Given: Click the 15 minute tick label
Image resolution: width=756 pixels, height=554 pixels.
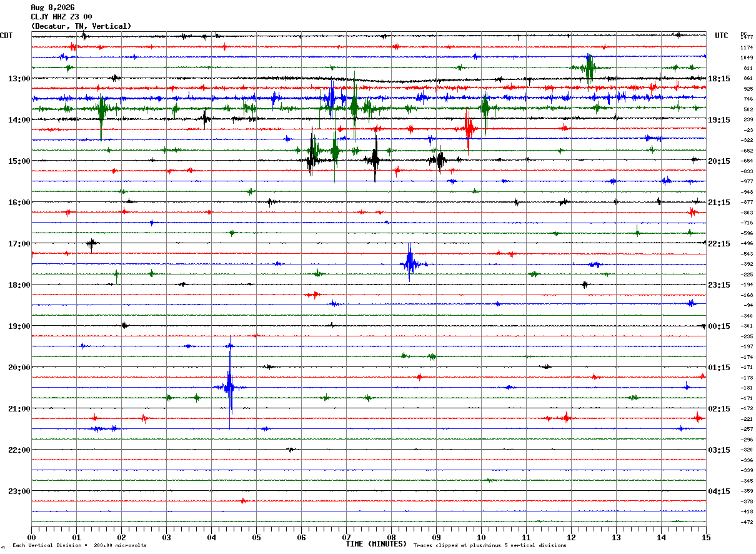Looking at the screenshot, I should [706, 537].
